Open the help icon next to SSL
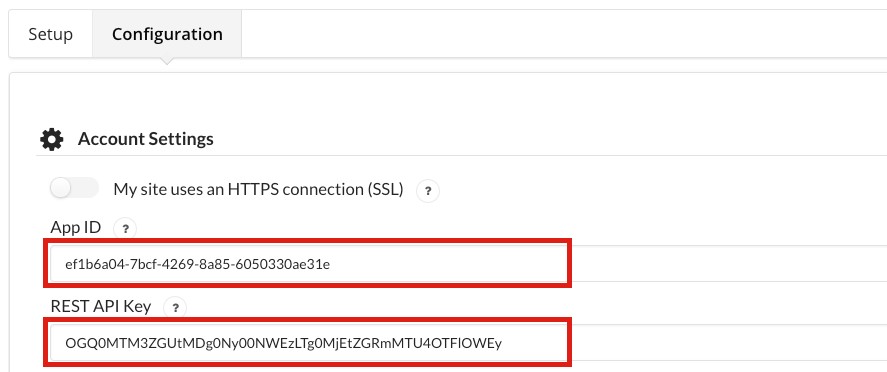 (428, 192)
